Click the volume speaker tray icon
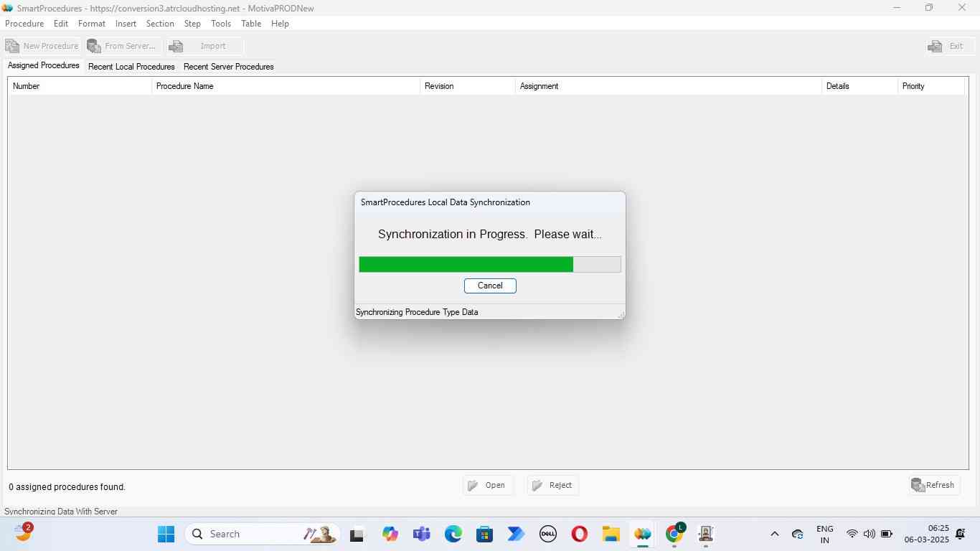The width and height of the screenshot is (980, 551). 869,534
